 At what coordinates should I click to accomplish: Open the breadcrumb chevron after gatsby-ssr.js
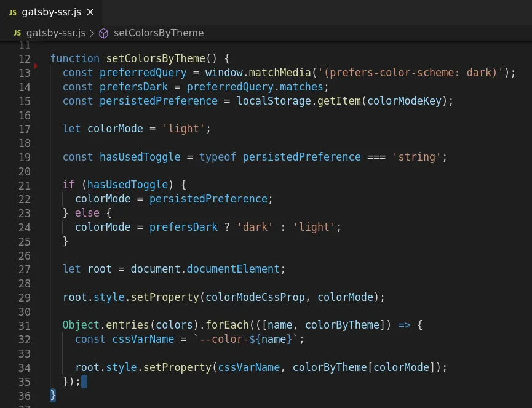click(x=92, y=33)
